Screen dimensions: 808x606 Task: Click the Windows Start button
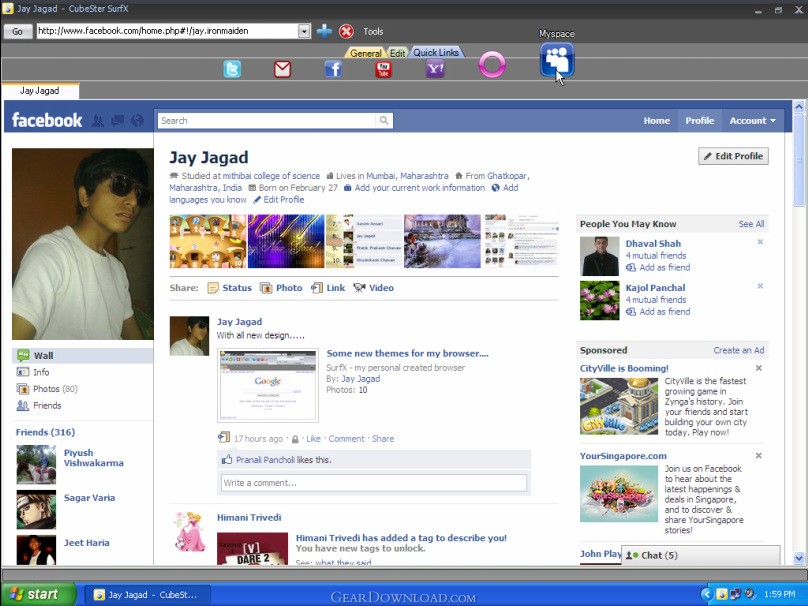click(x=38, y=594)
